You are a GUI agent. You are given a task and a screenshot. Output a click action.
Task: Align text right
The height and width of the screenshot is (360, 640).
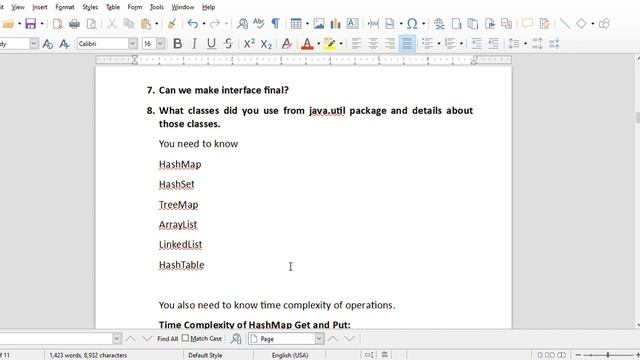click(x=390, y=43)
